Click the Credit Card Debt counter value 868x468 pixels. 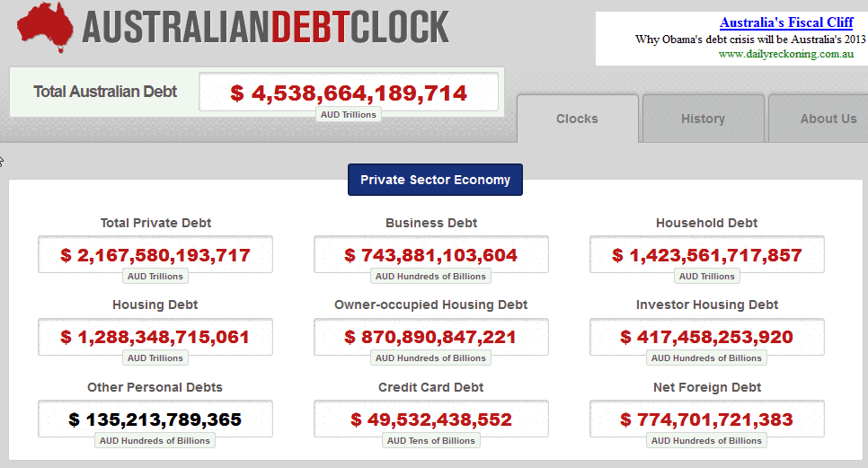(431, 419)
